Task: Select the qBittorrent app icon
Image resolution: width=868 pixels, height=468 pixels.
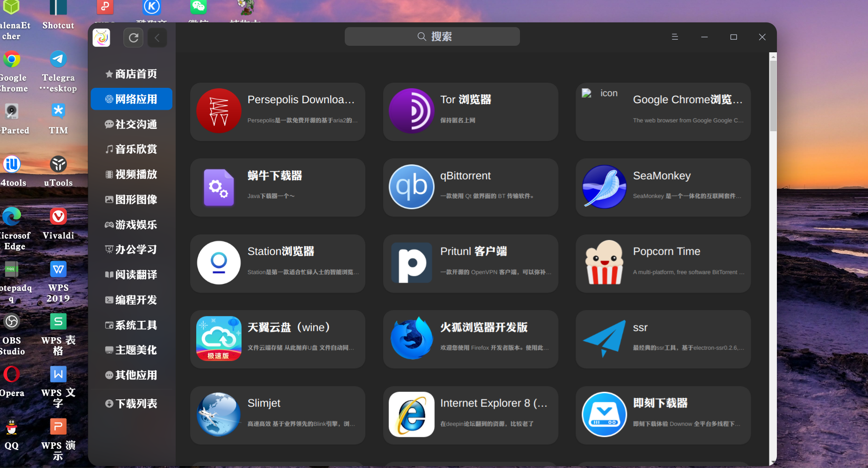Action: coord(411,187)
